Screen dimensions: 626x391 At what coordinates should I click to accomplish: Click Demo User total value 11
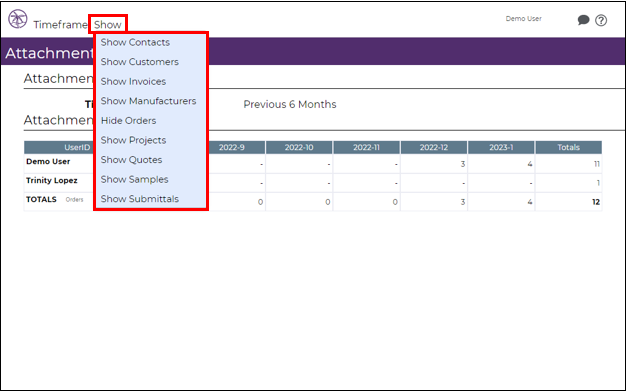(x=597, y=164)
